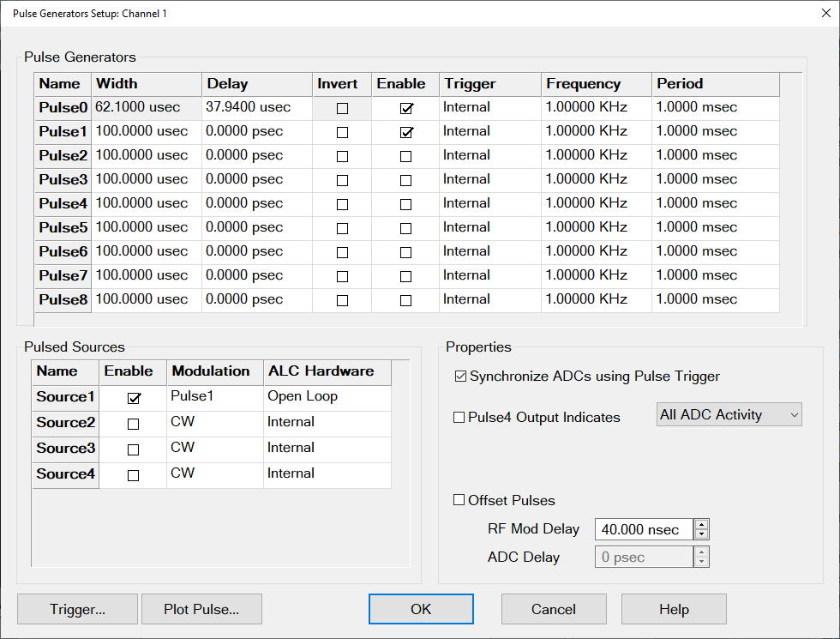Decrease RF Mod Delay with down arrow

point(701,534)
